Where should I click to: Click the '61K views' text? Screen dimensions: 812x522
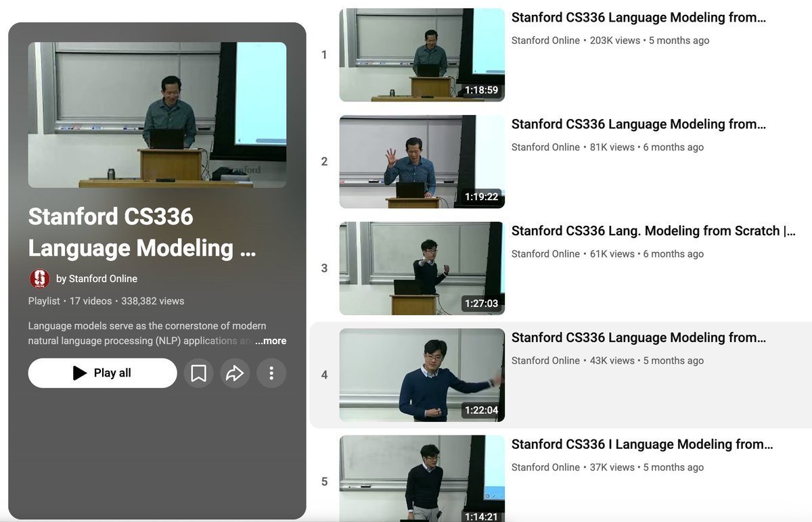click(612, 254)
